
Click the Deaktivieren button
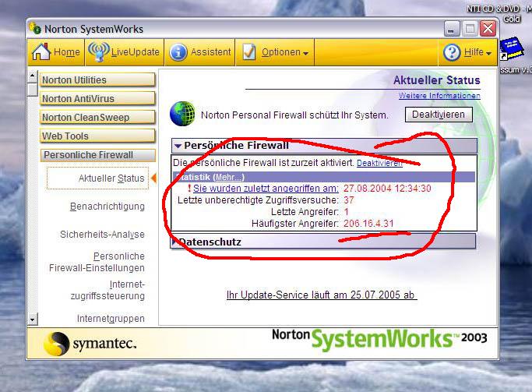click(x=439, y=115)
